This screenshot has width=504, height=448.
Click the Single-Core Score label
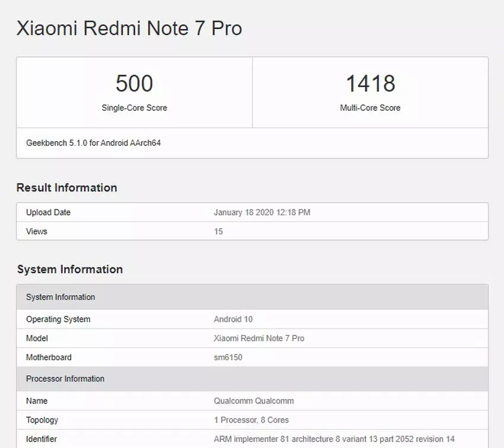(134, 108)
